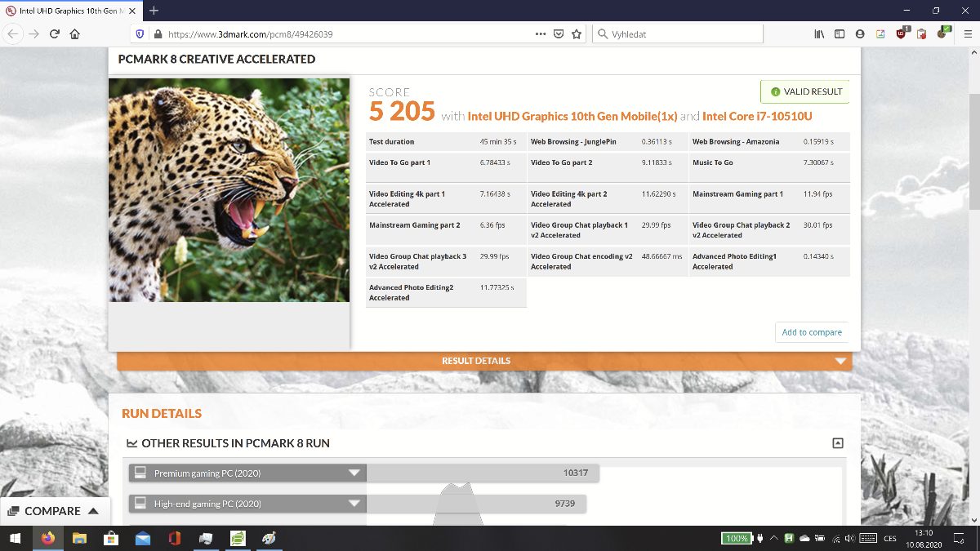Collapse the Other Results in PCMark 8 section
The width and height of the screenshot is (980, 551).
click(x=837, y=443)
